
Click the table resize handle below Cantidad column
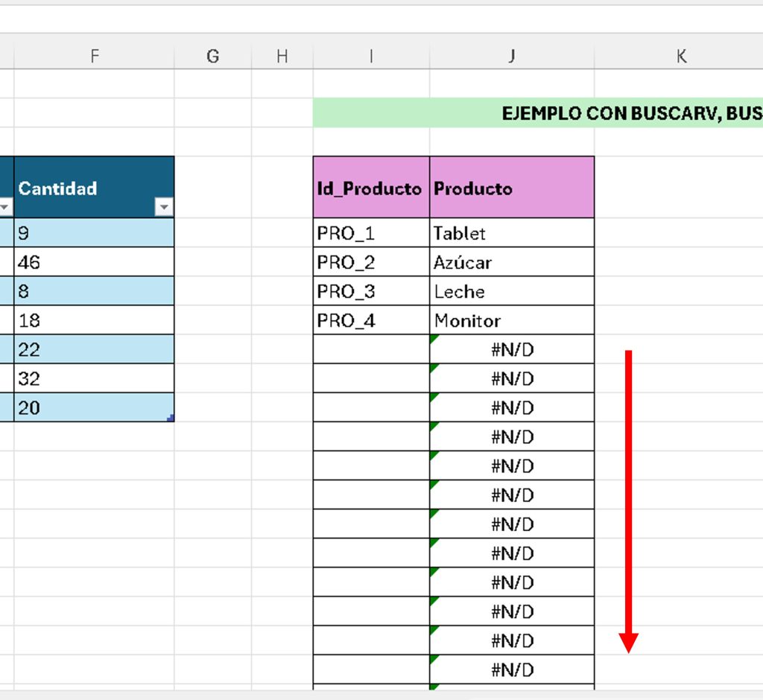[171, 419]
